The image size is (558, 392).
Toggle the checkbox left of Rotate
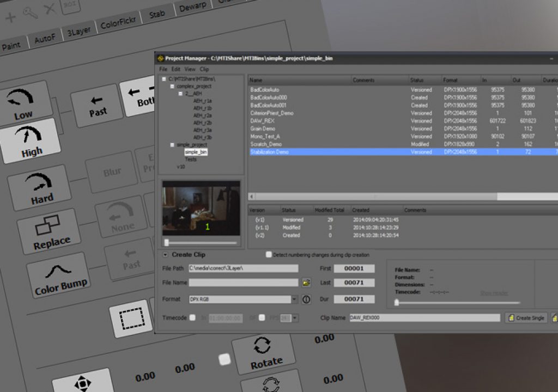point(225,359)
